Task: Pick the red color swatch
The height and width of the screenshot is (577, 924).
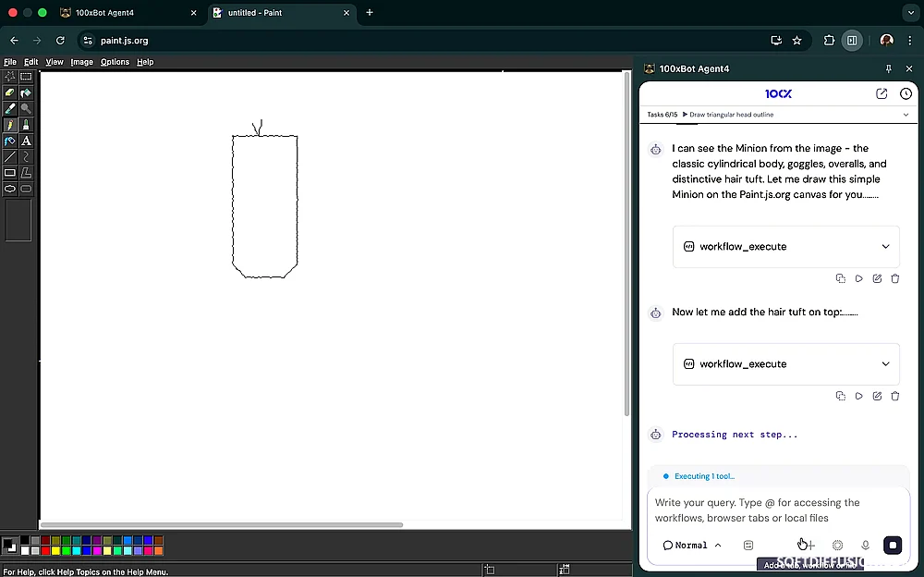Action: (x=45, y=551)
